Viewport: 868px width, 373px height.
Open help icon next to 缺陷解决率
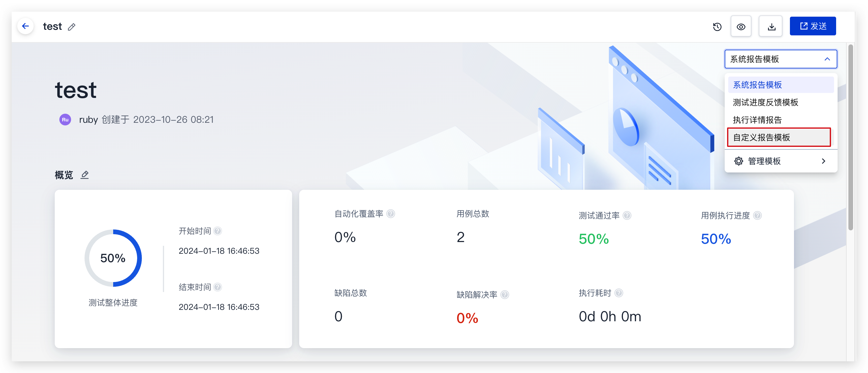tap(504, 294)
